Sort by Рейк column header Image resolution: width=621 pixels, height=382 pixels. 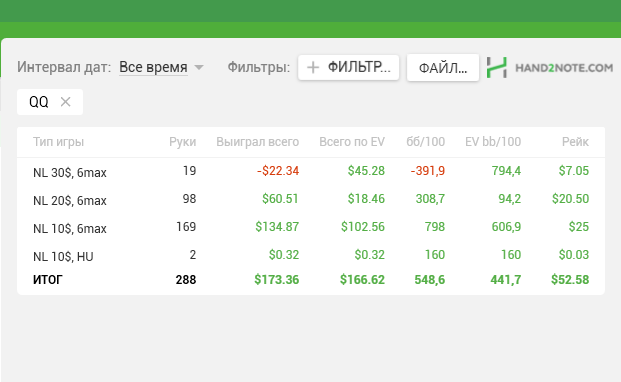click(x=575, y=142)
